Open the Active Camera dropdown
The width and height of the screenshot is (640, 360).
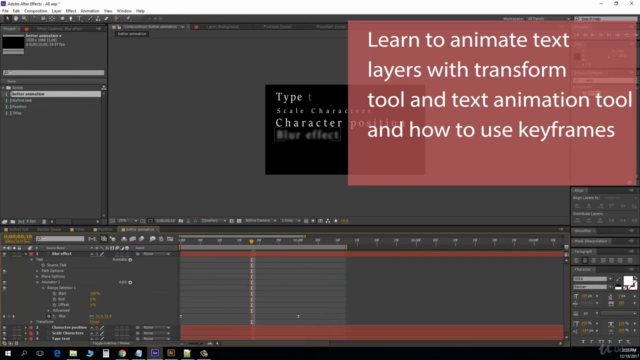[x=260, y=221]
